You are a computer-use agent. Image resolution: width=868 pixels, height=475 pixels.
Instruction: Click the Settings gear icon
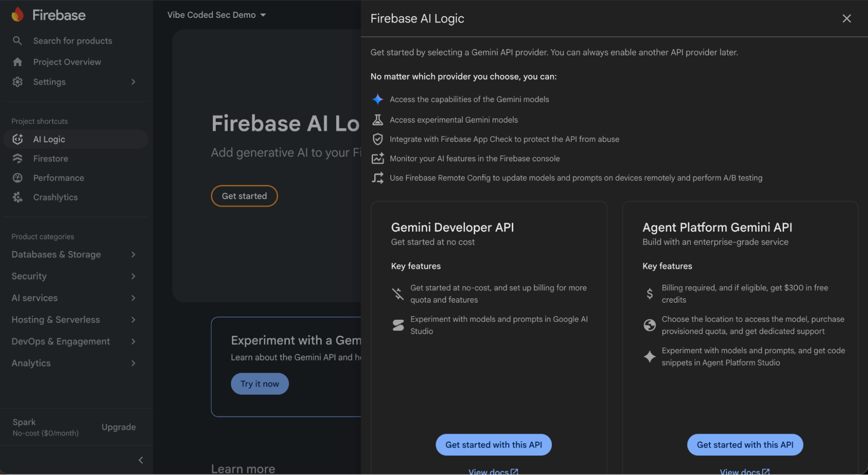(17, 82)
